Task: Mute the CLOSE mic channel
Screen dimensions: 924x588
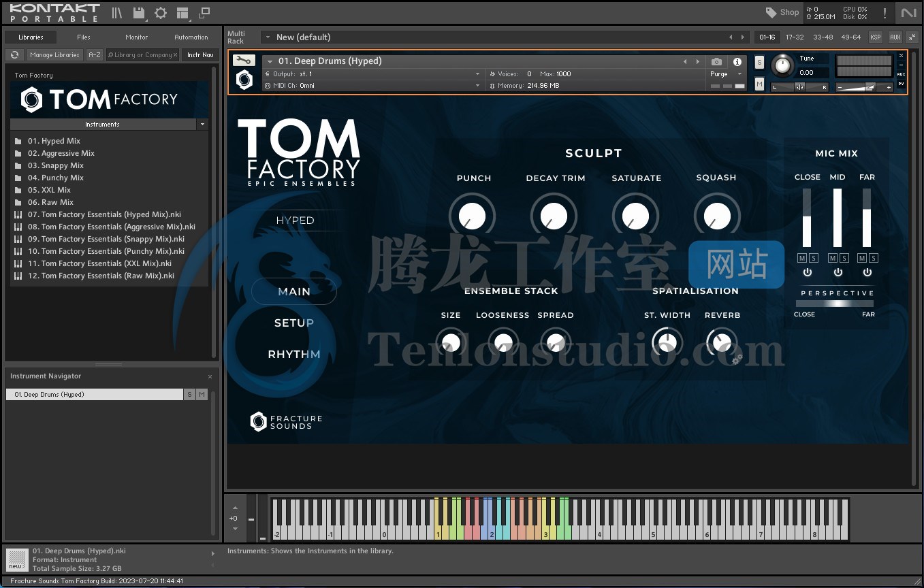Action: (802, 258)
